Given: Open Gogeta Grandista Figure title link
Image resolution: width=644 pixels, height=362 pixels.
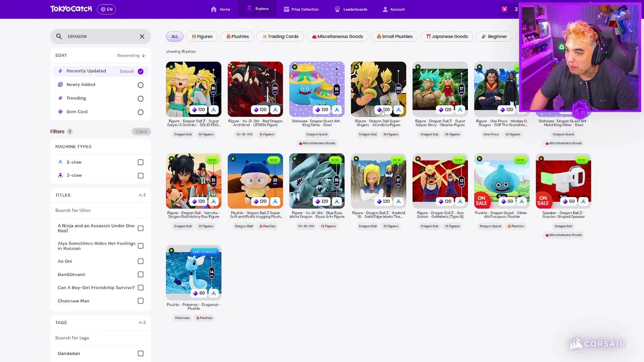Looking at the screenshot, I should coord(378,123).
